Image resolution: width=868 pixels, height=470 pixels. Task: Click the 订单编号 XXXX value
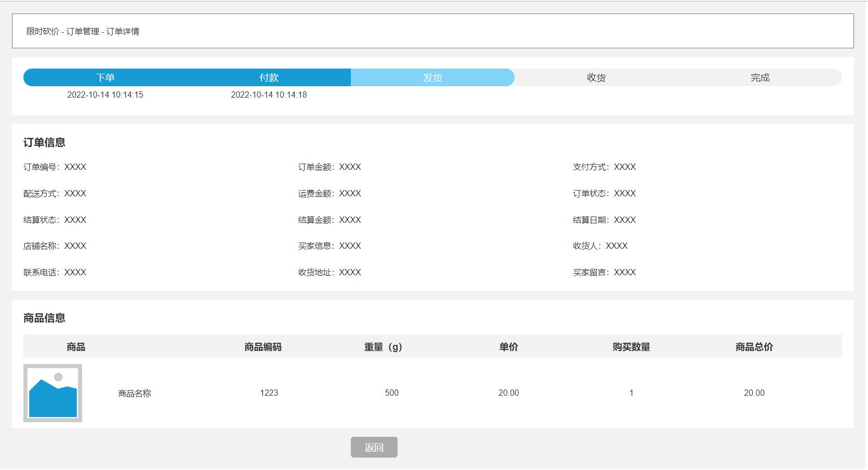(76, 167)
